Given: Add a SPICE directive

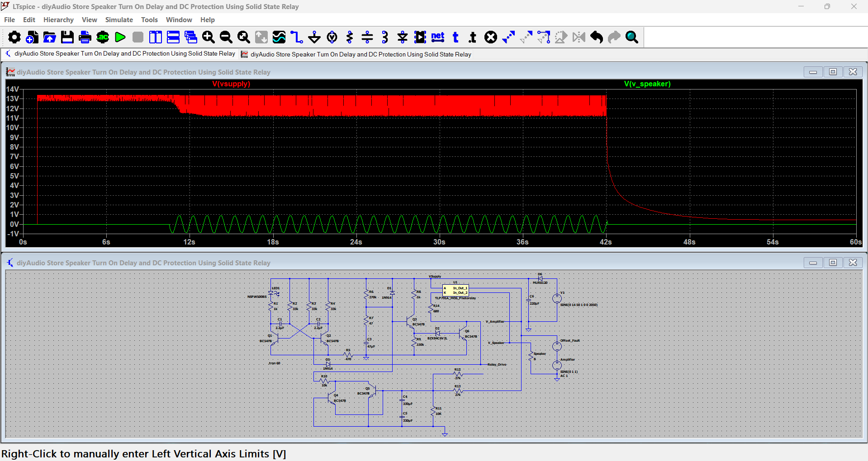Looking at the screenshot, I should 473,37.
